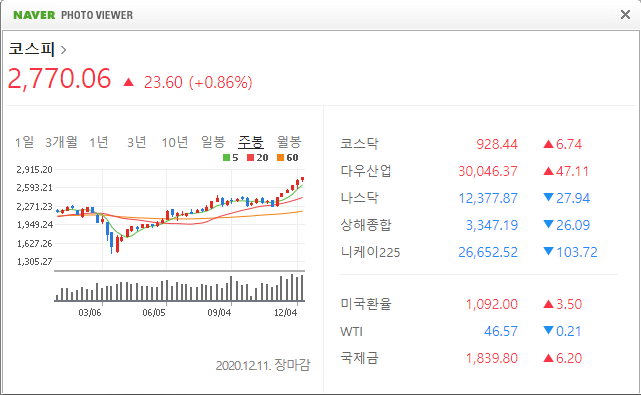Open the WTI oil price label

[351, 331]
